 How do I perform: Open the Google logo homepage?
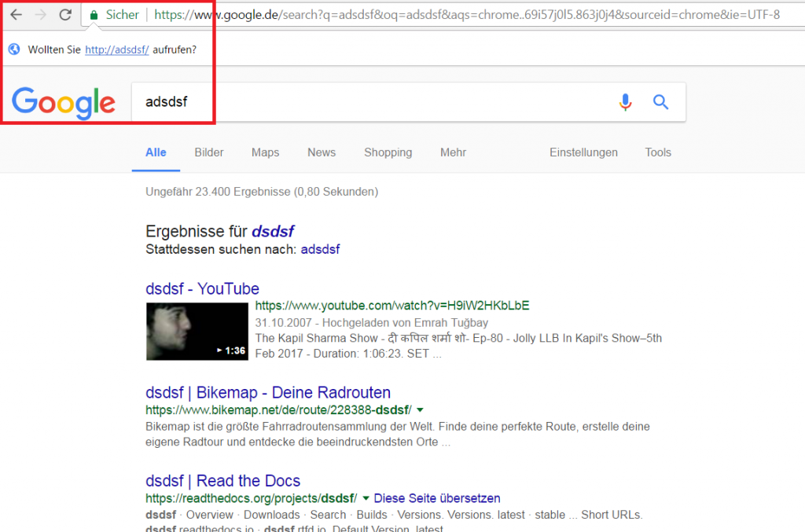coord(64,103)
